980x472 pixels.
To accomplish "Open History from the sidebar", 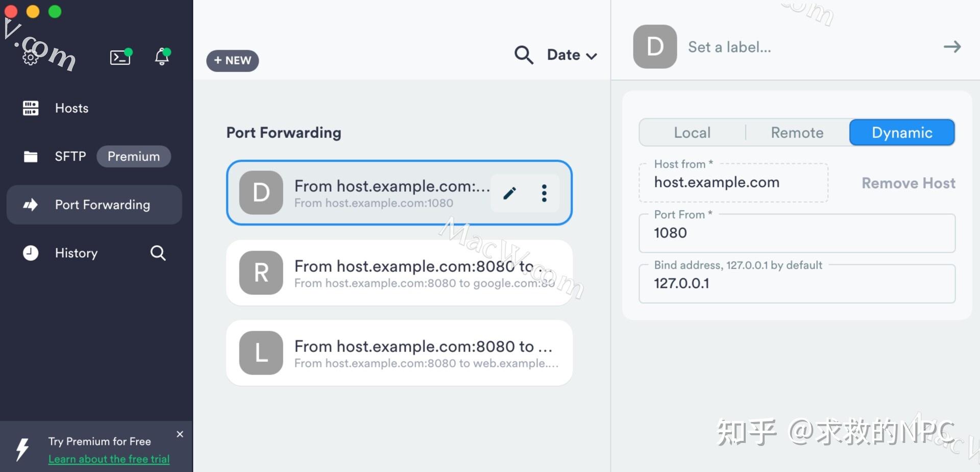I will click(76, 253).
